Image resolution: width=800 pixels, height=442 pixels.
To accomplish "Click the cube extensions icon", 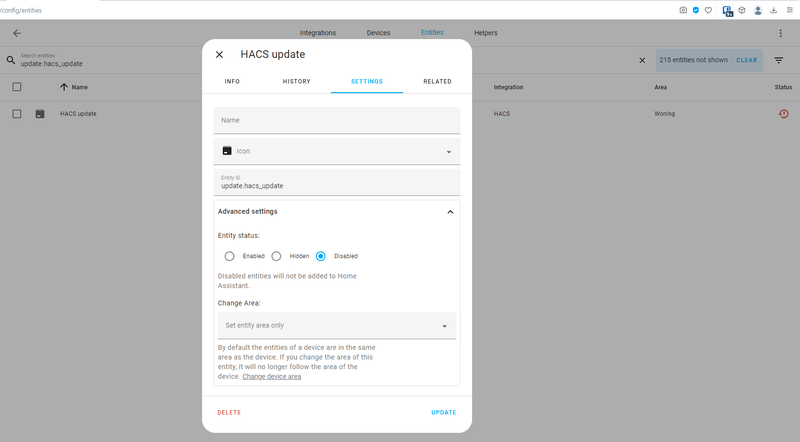I will click(x=742, y=10).
